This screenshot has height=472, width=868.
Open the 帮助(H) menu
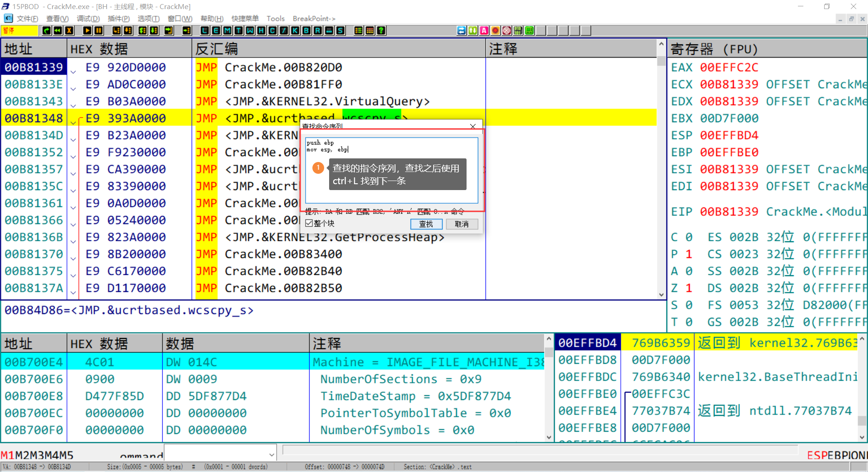click(212, 19)
